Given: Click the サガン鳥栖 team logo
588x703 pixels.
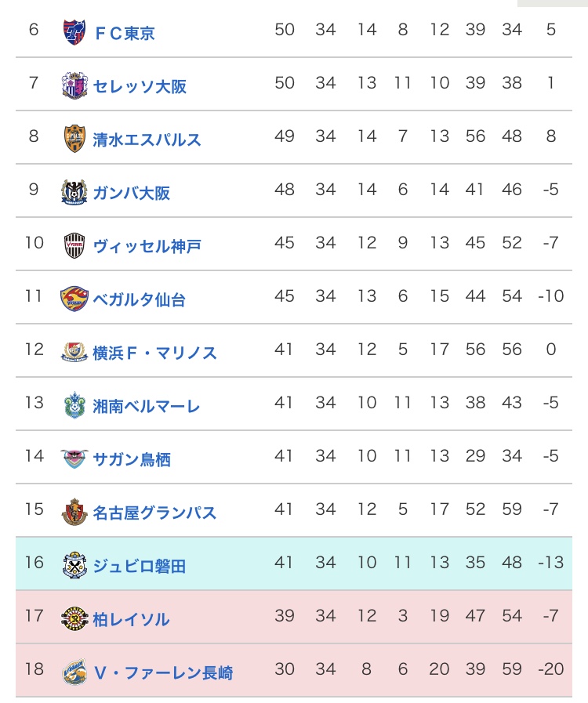Looking at the screenshot, I should point(74,458).
